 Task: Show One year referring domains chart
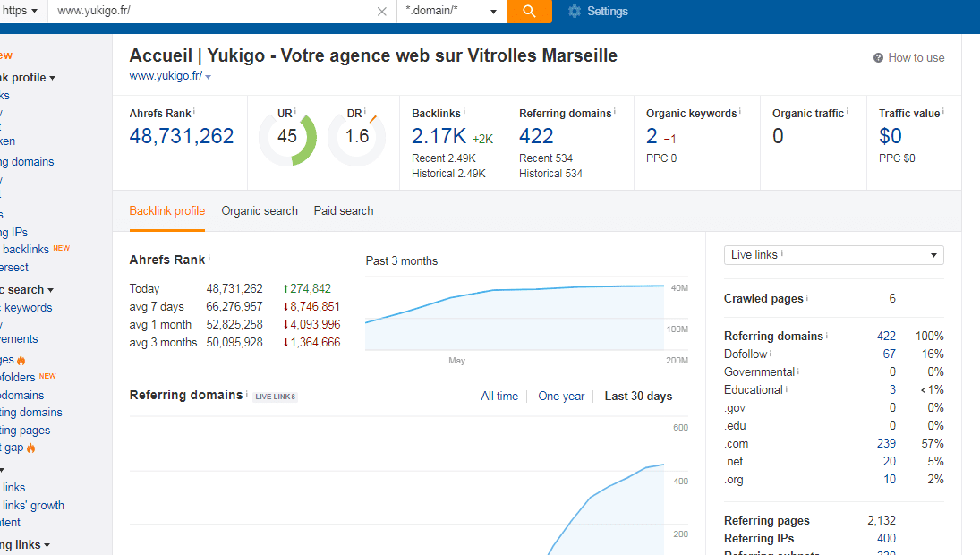click(x=561, y=396)
